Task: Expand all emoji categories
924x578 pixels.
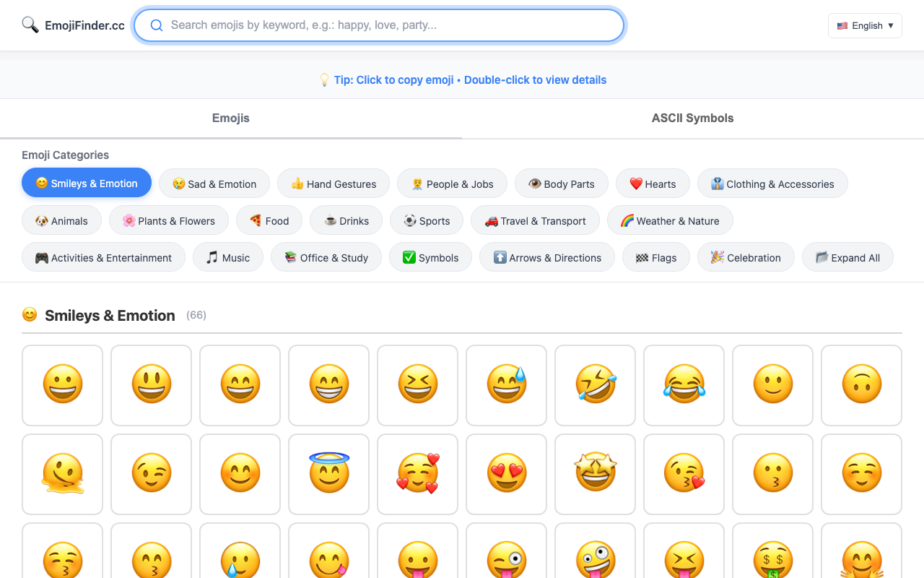Action: (x=847, y=257)
